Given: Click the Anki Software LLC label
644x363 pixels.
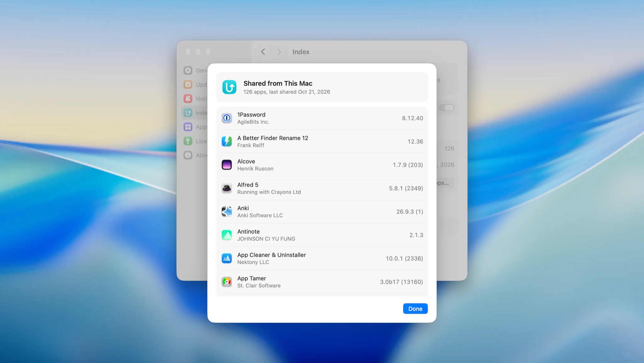Looking at the screenshot, I should click(x=260, y=215).
